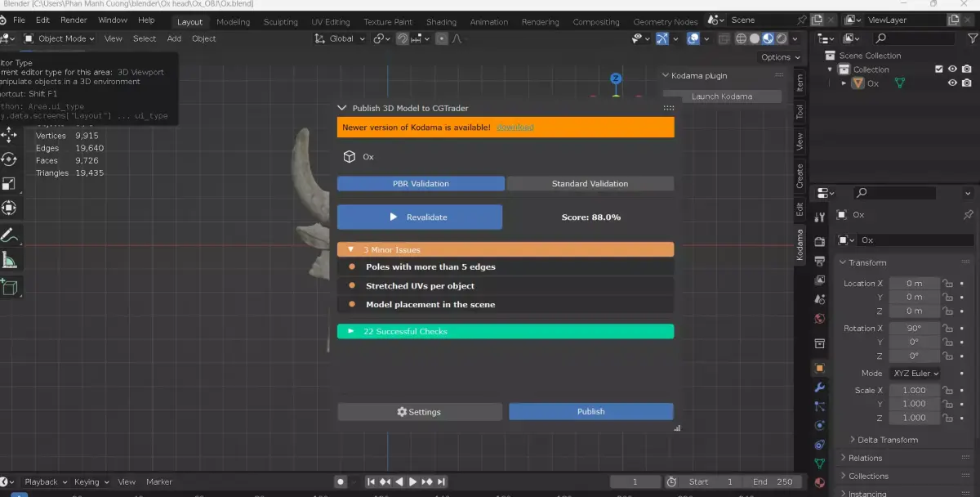Toggle X-ray view in viewport header
Viewport: 980px width, 497px height.
724,38
